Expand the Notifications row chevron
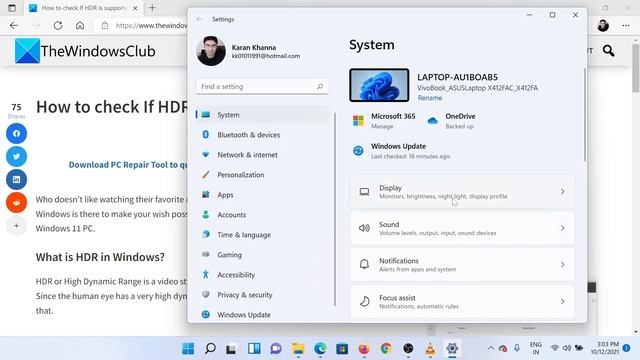Screen dimensions: 640x360 pos(562,264)
